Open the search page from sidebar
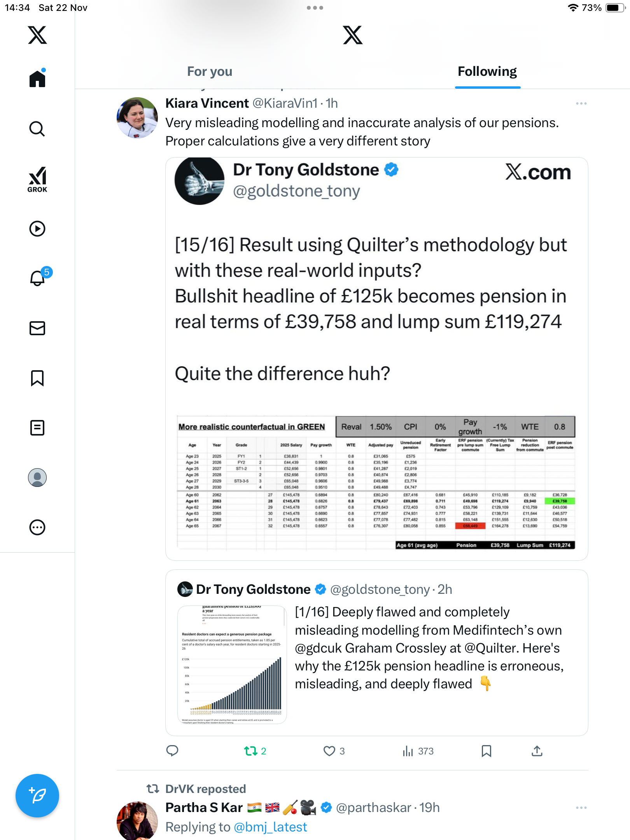Screen dimensions: 630x840 tap(37, 129)
